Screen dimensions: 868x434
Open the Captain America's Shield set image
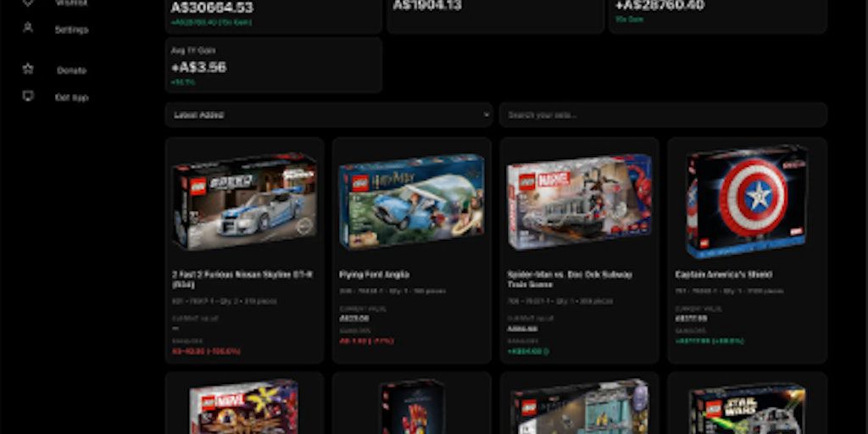tap(747, 202)
